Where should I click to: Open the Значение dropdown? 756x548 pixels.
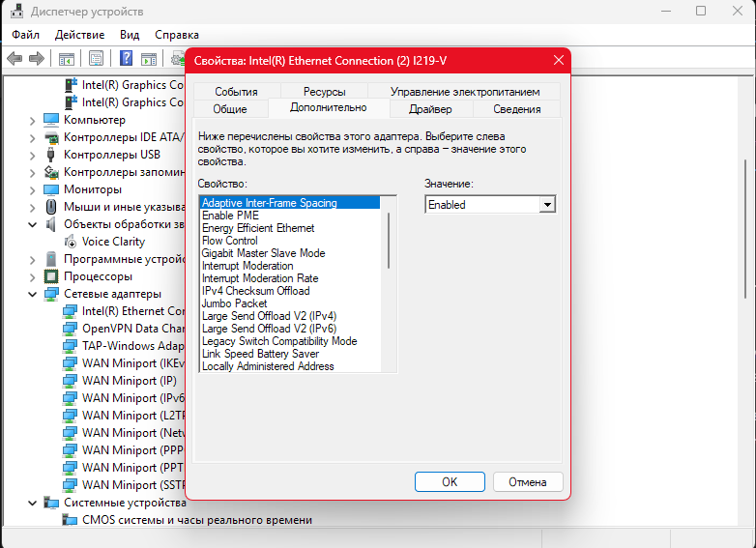click(x=547, y=205)
